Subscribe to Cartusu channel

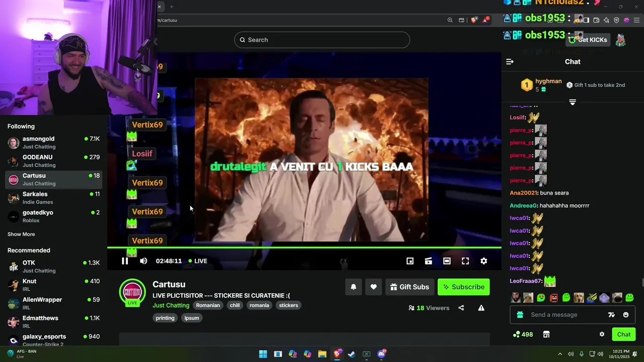click(463, 287)
